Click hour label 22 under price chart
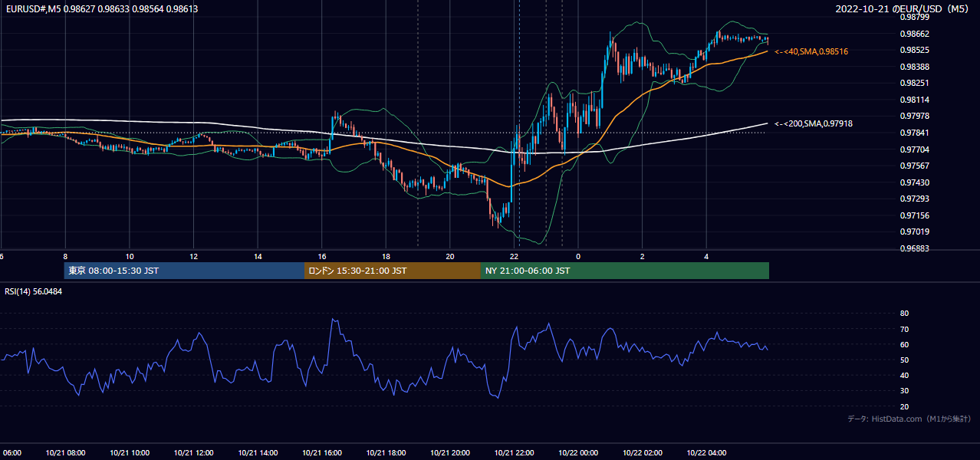The image size is (980, 460). [514, 257]
